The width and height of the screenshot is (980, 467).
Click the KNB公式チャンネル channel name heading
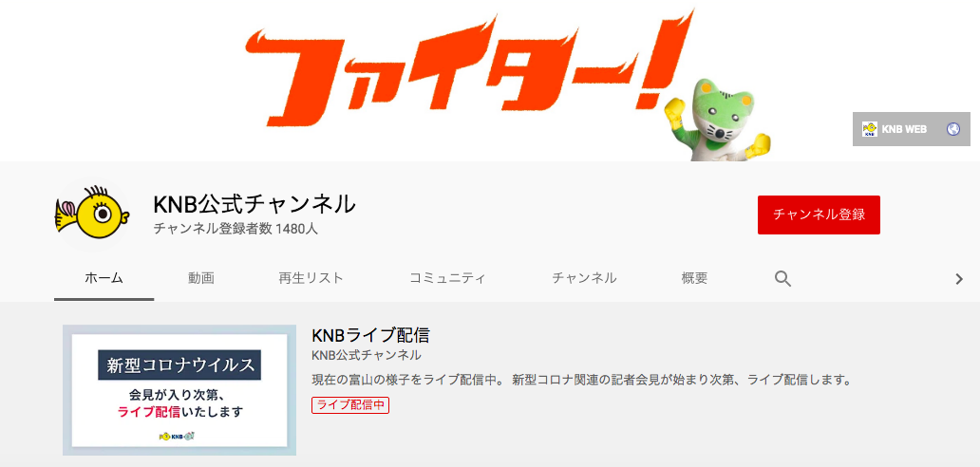[x=254, y=204]
